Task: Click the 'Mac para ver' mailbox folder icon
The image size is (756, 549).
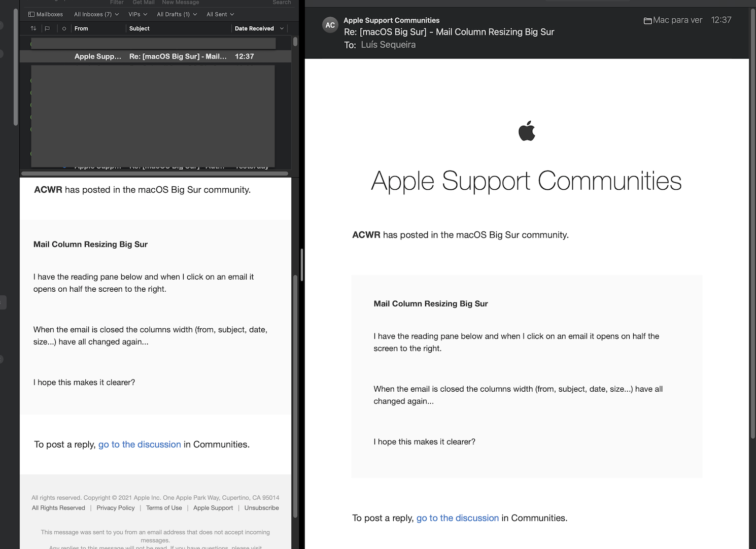Action: tap(648, 21)
